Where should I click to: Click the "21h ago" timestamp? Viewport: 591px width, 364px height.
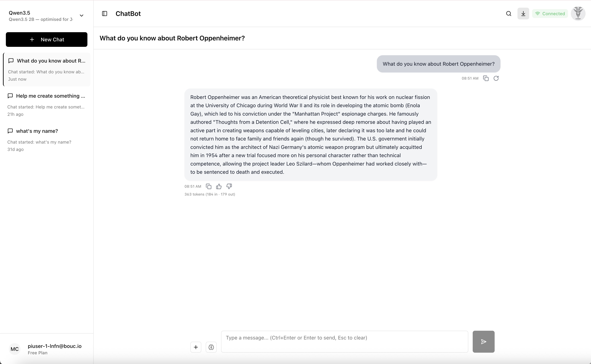pyautogui.click(x=15, y=114)
